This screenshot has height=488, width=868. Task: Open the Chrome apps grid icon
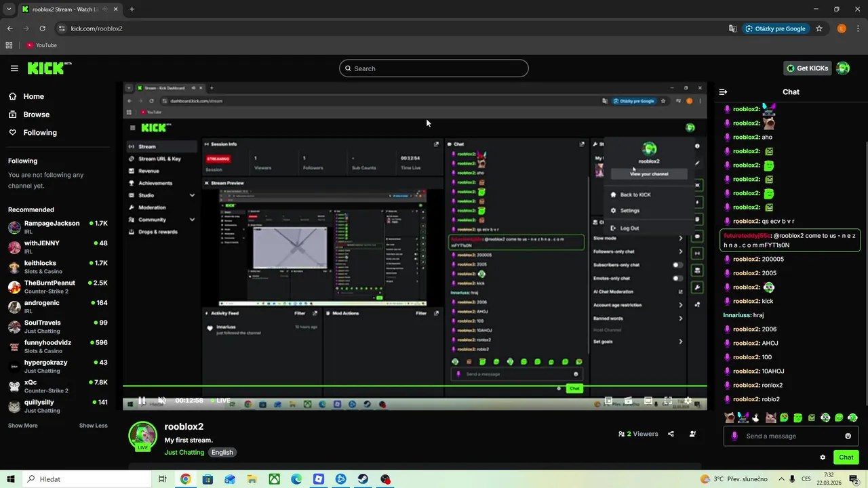tap(9, 45)
